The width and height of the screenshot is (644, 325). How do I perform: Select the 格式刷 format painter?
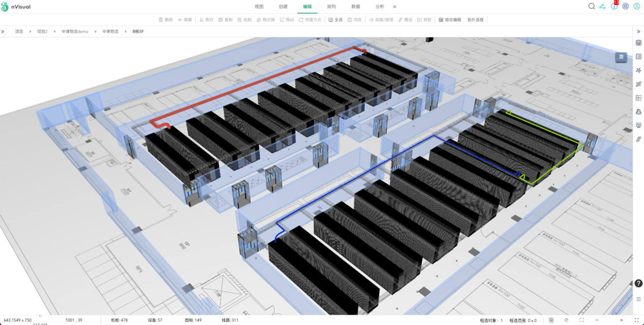tap(266, 20)
